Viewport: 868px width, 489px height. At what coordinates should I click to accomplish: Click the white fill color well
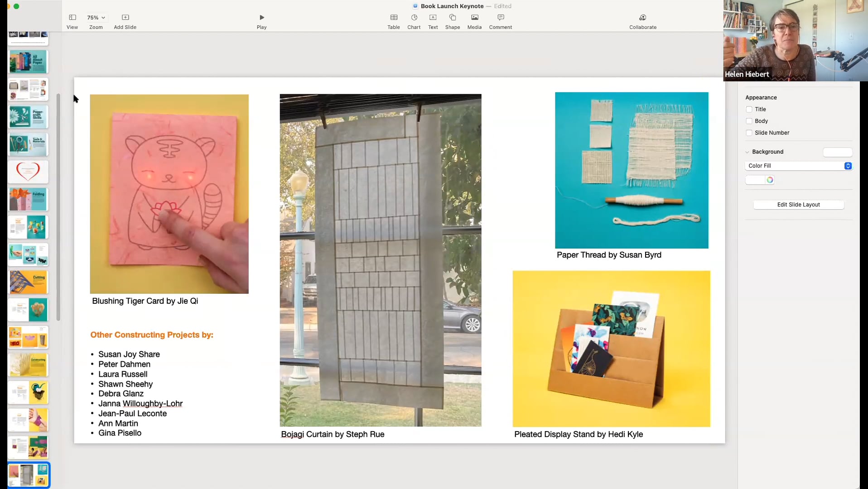[x=755, y=180]
